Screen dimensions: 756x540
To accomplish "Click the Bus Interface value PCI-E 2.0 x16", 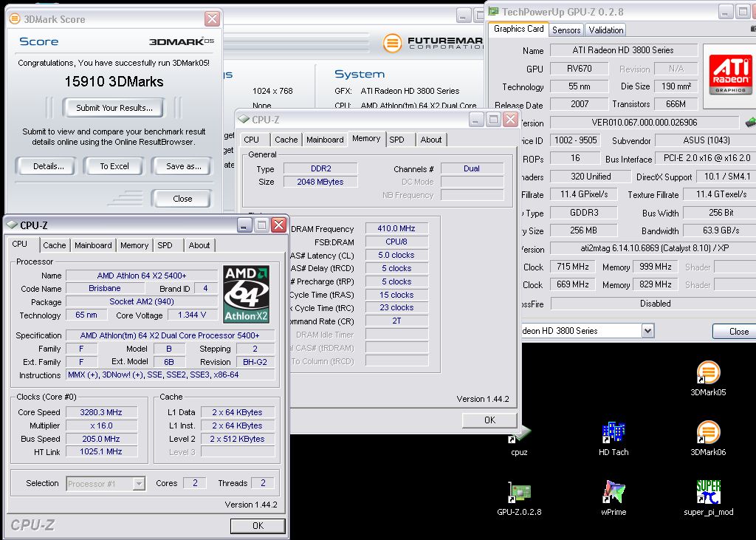I will 707,158.
